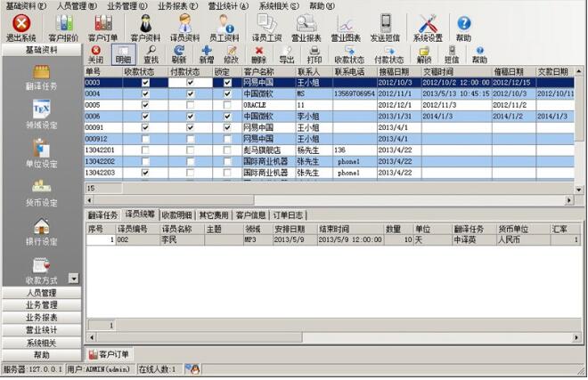Image resolution: width=588 pixels, height=380 pixels.
Task: Collapse 基础资料 sidebar header
Action: 41,50
